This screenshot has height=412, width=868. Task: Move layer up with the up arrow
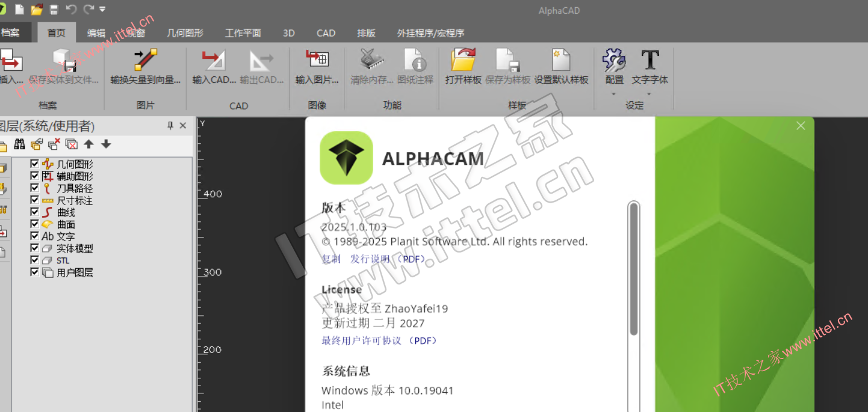pos(88,144)
